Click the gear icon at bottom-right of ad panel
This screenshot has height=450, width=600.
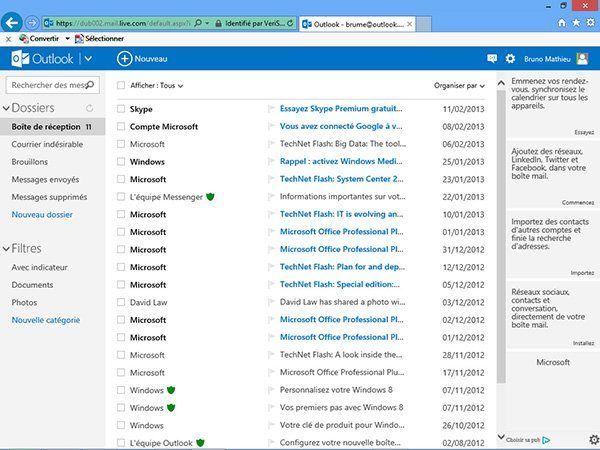(x=594, y=439)
